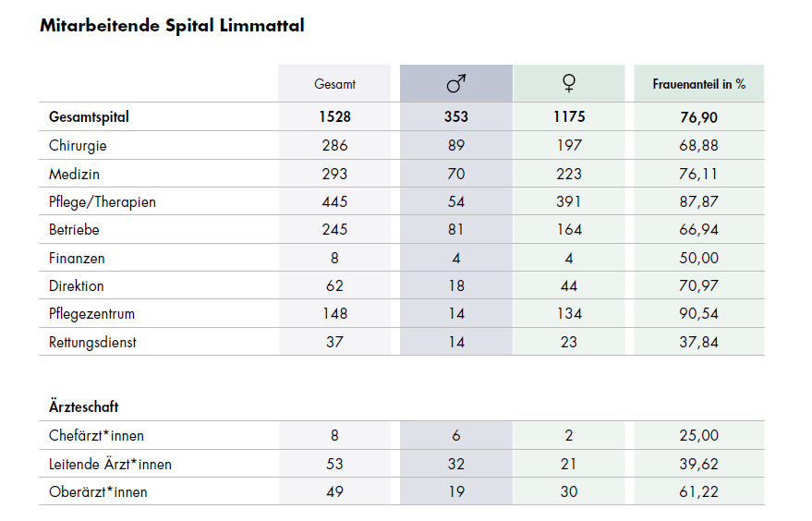The width and height of the screenshot is (812, 521).
Task: Select the Direktion row label
Action: (77, 286)
